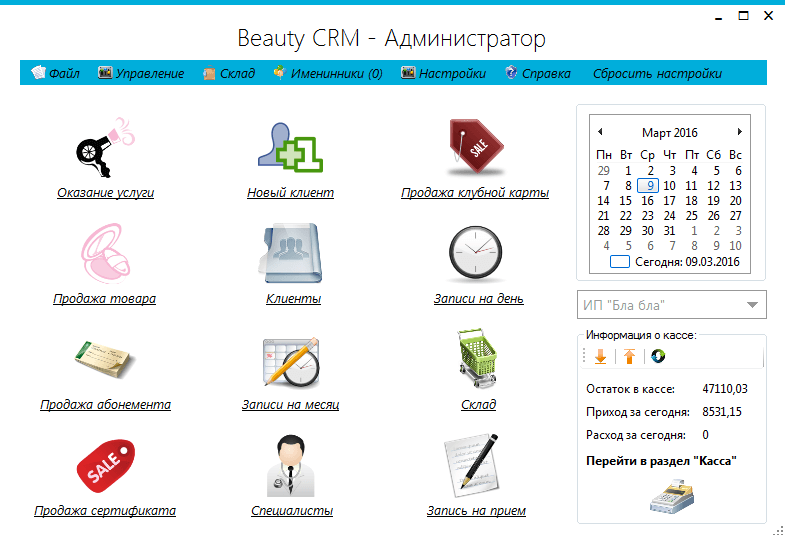Open the Продажа товара link
This screenshot has width=785, height=535.
pyautogui.click(x=105, y=299)
